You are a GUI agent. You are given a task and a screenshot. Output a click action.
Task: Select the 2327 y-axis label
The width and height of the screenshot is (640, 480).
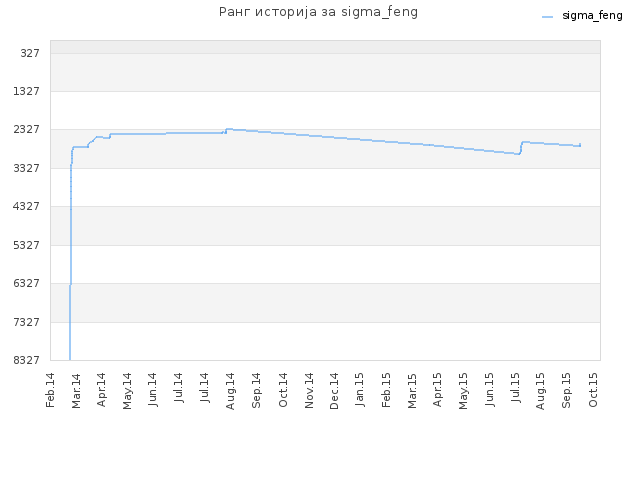click(x=27, y=129)
